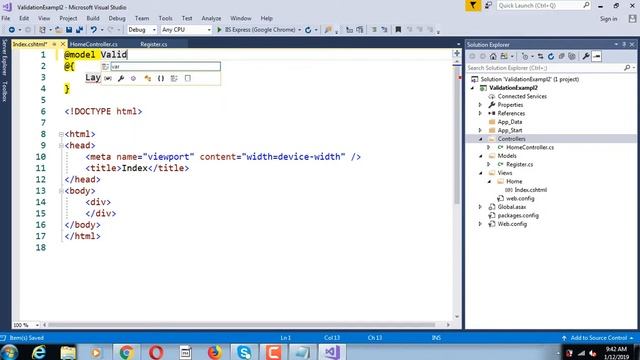Click the Save icon in the toolbar
Viewport: 640px width, 360px height.
(x=69, y=30)
